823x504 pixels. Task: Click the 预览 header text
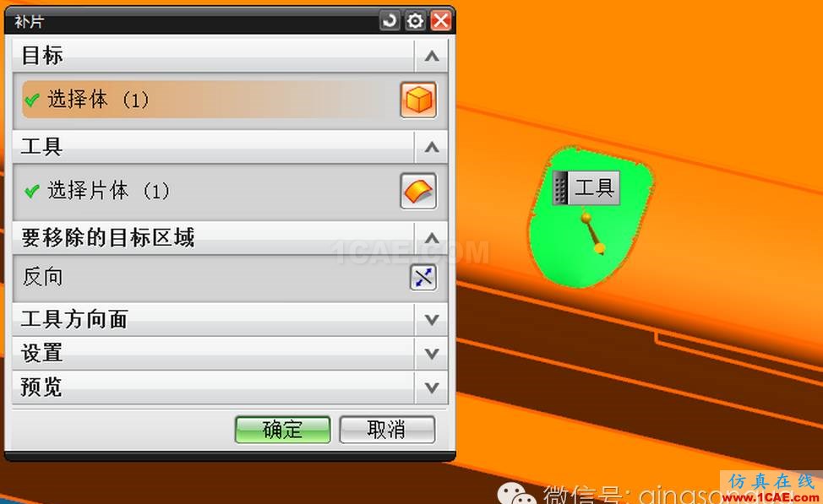(x=42, y=387)
